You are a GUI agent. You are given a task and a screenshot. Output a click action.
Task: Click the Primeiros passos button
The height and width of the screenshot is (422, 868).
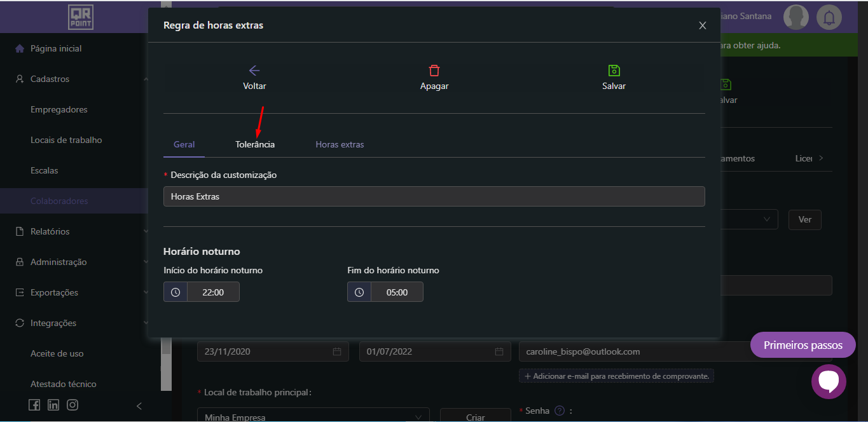click(803, 345)
